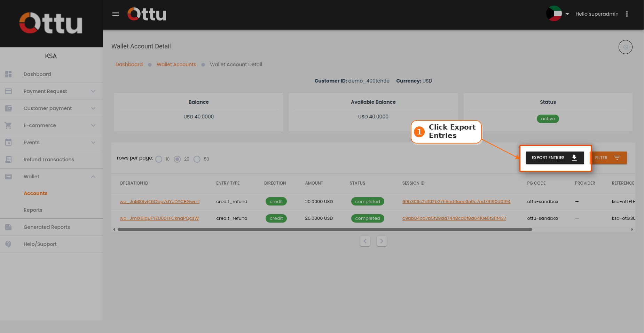
Task: Click the PG Code column header
Action: [536, 183]
